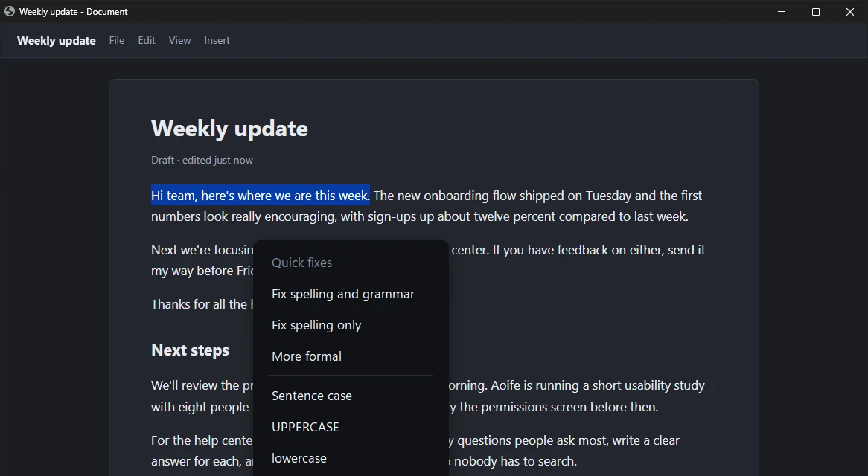This screenshot has width=868, height=476.
Task: Click the Weekly update app title in toolbar
Action: tap(57, 40)
